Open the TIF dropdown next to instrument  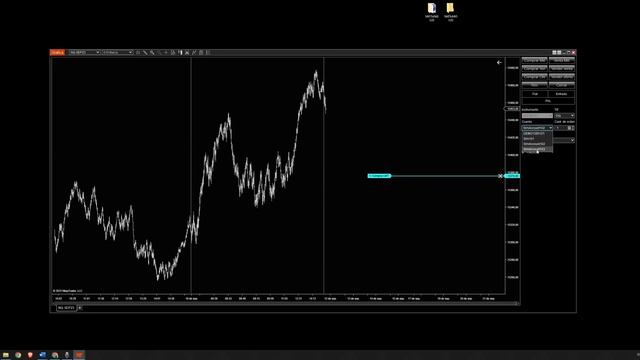click(564, 116)
